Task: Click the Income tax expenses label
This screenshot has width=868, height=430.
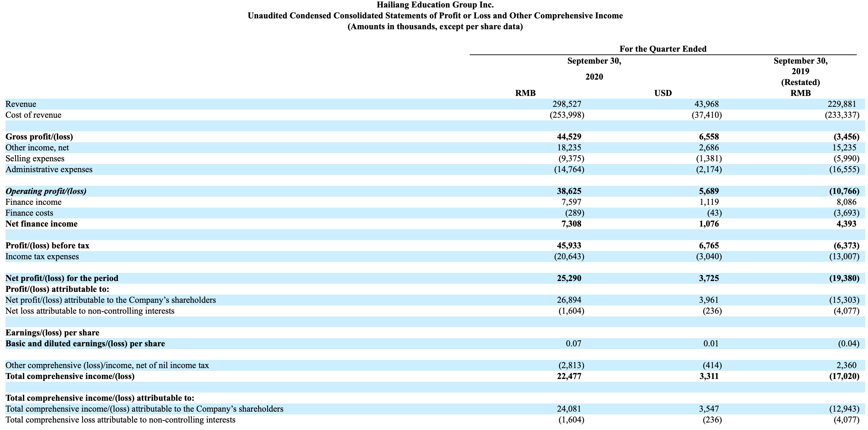Action: click(x=42, y=257)
